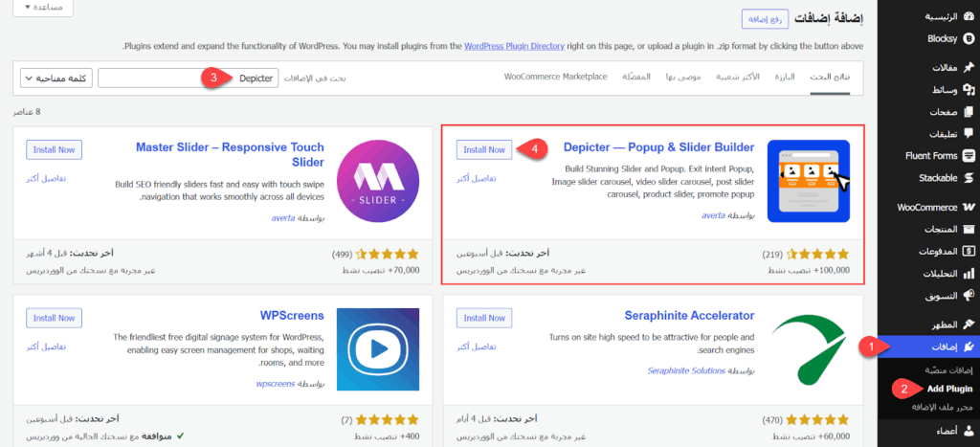The height and width of the screenshot is (447, 980).
Task: Switch to the Popular (الأكثر شعبية) tab
Action: coord(737,77)
